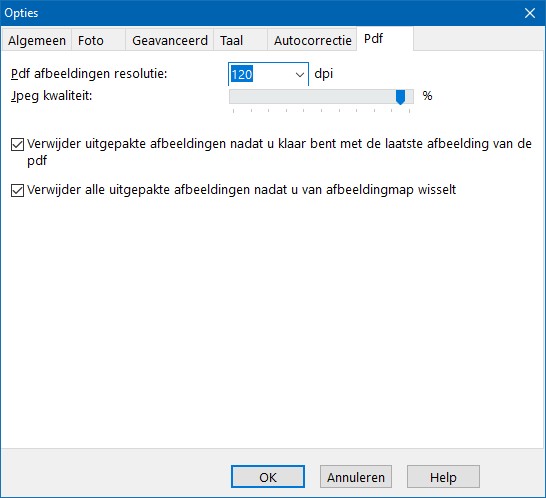This screenshot has width=546, height=498.
Task: Disable Verwijder alle uitgepakte afbeeldingen checkbox
Action: pos(17,190)
